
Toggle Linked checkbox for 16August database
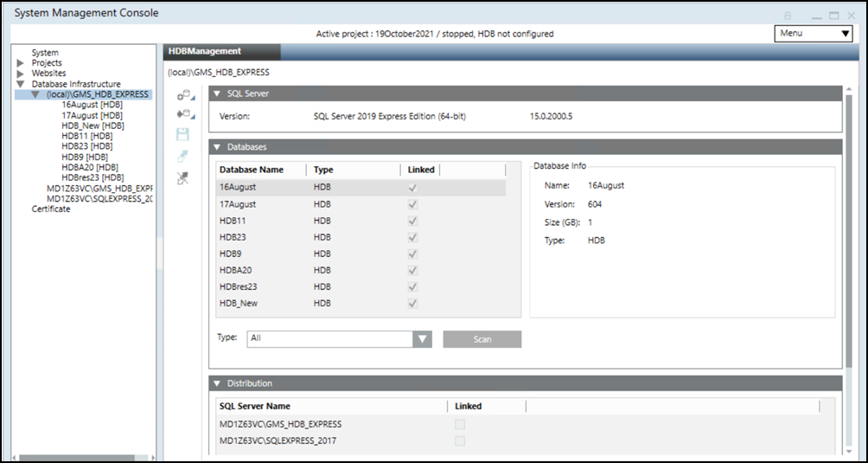coord(412,187)
